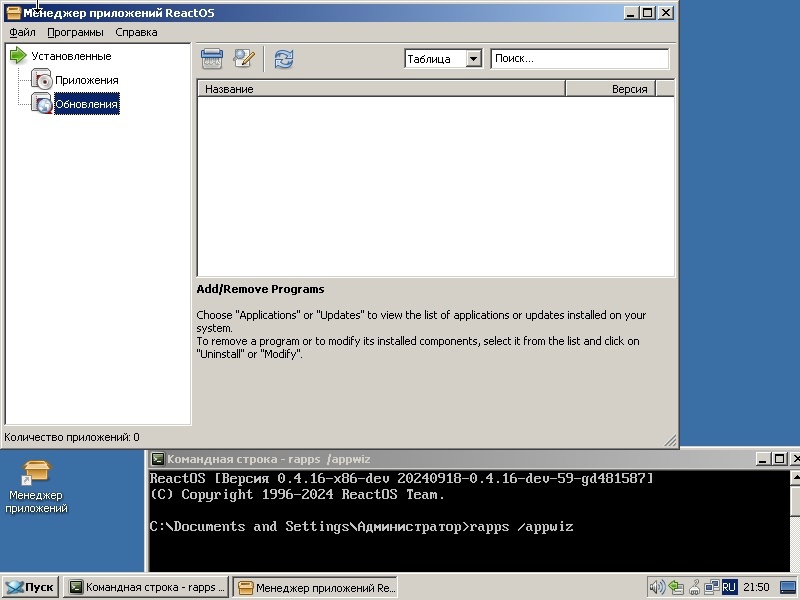The height and width of the screenshot is (600, 800).
Task: Select the Uninstall toolbar icon
Action: [x=210, y=59]
